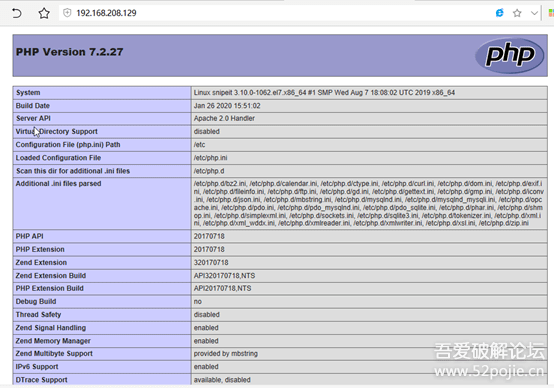554x388 pixels.
Task: Click the Debug Build label cell
Action: tap(102, 301)
